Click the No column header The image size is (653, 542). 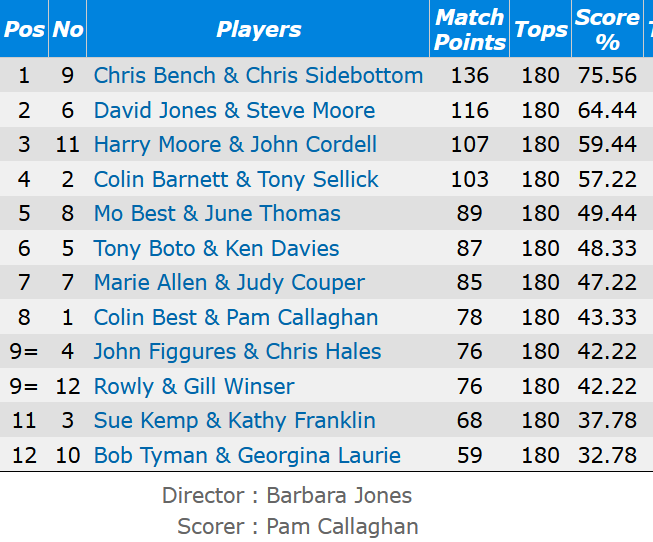68,29
